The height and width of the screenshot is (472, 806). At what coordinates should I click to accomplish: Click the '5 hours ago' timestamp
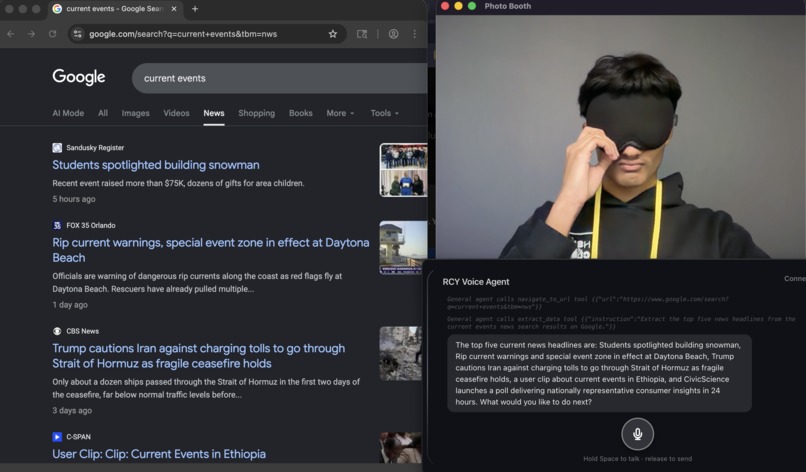(x=74, y=199)
